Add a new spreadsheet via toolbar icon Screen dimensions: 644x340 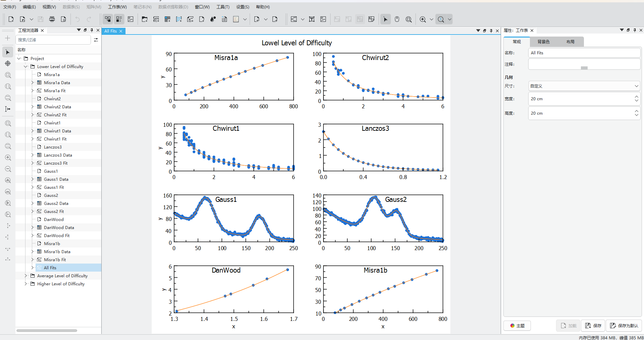[167, 19]
